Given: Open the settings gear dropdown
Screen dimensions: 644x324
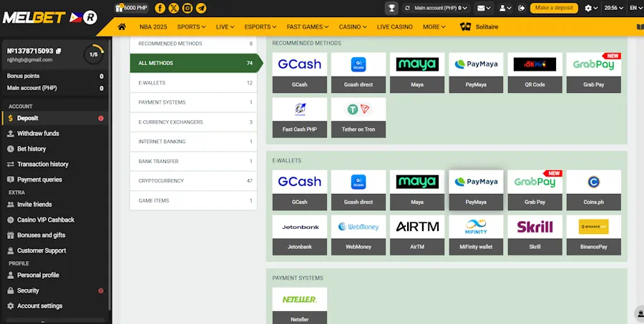Looking at the screenshot, I should point(590,8).
